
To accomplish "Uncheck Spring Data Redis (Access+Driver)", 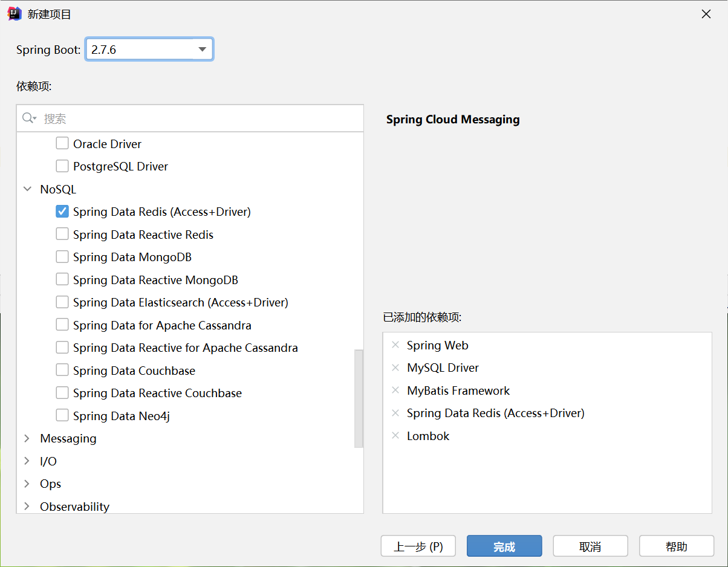I will click(x=62, y=212).
